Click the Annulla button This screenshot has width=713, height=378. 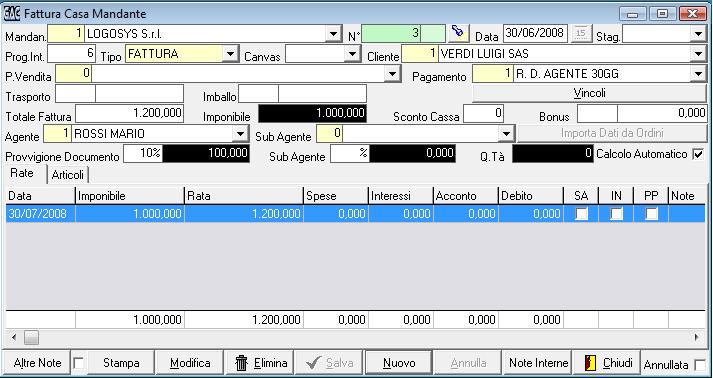click(x=468, y=363)
